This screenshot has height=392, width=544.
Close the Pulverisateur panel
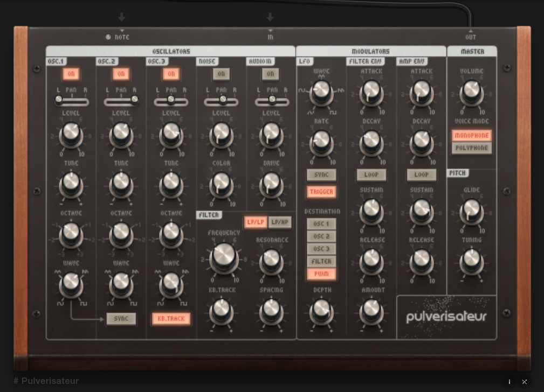point(524,382)
